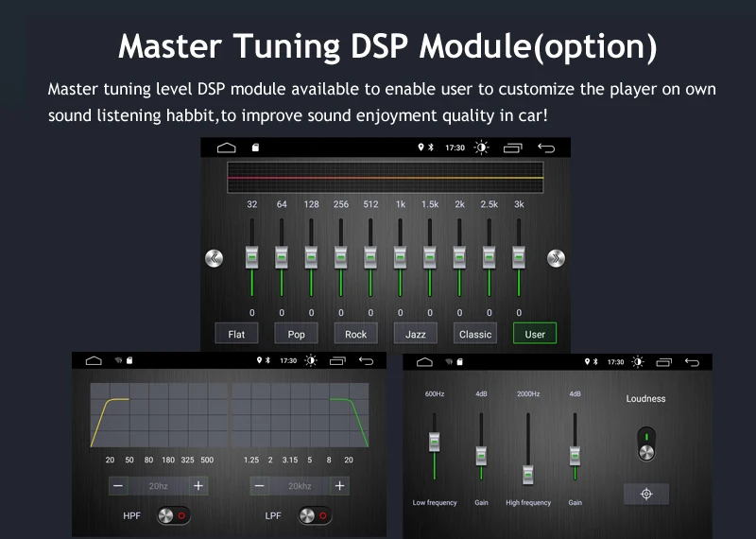The width and height of the screenshot is (756, 539).
Task: Click the 32 Hz band slider handle
Action: [251, 257]
